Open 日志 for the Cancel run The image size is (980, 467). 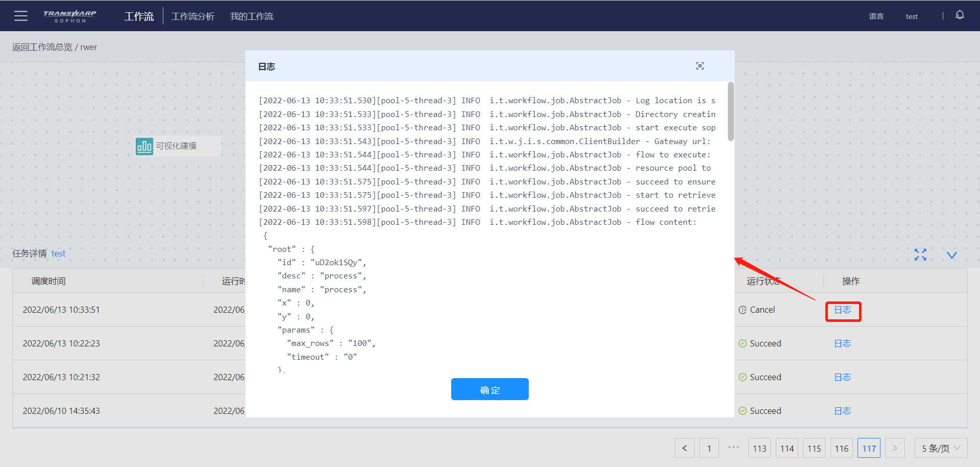(x=843, y=310)
